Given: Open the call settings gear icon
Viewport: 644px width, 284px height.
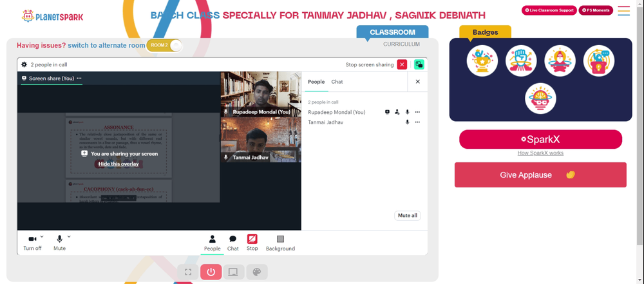Looking at the screenshot, I should [24, 64].
